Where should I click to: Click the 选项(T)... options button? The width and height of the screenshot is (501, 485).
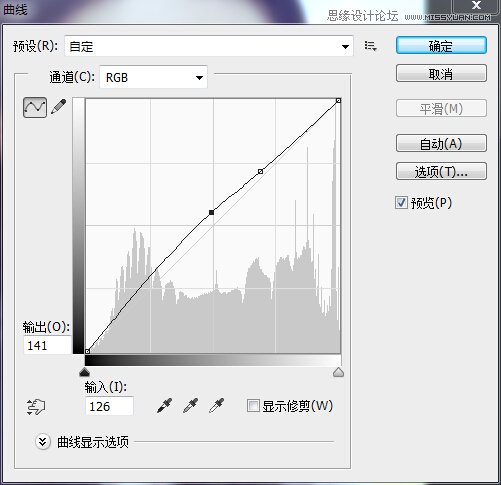(x=441, y=171)
